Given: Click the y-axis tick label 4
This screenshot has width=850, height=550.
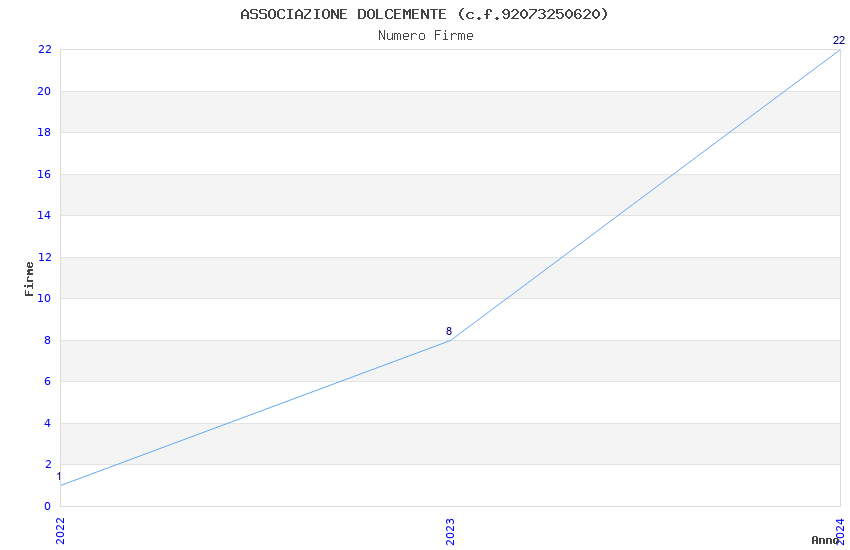Looking at the screenshot, I should [48, 423].
